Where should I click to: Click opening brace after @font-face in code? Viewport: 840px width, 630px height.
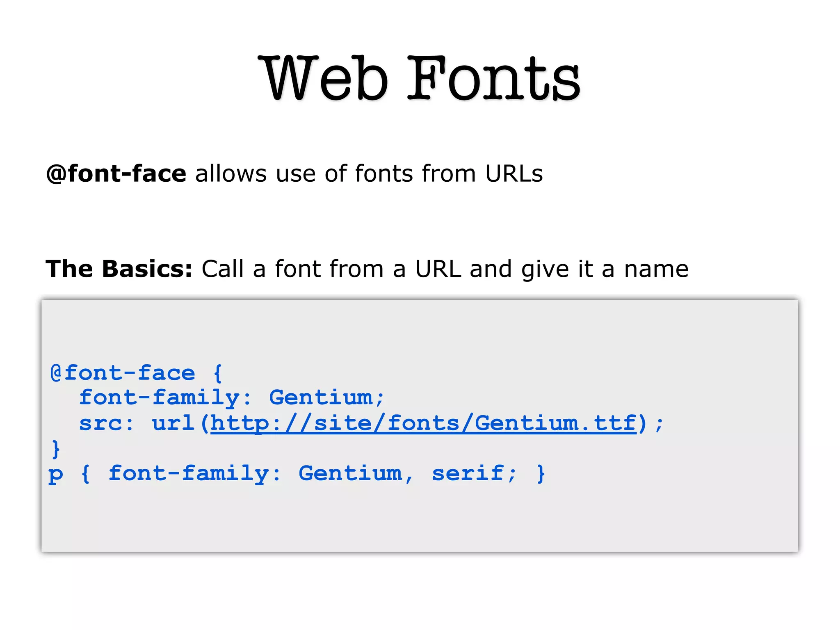218,373
